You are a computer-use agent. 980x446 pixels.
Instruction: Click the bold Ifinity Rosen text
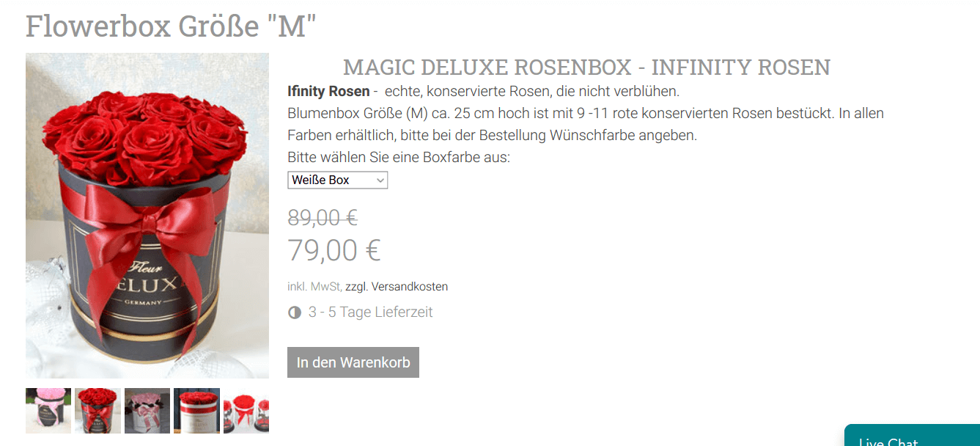pos(328,92)
